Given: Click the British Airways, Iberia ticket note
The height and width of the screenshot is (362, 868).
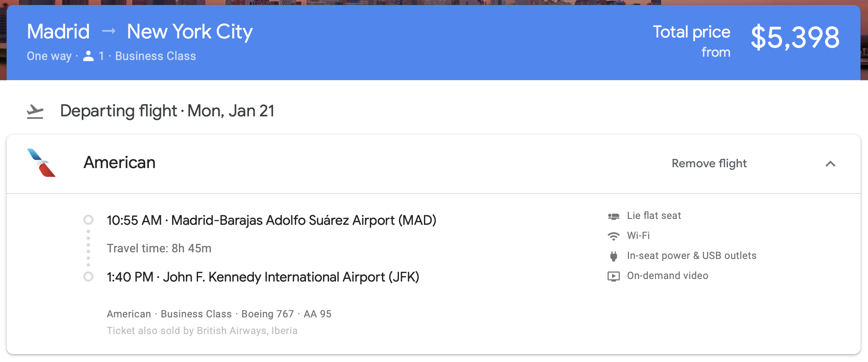Looking at the screenshot, I should click(202, 330).
